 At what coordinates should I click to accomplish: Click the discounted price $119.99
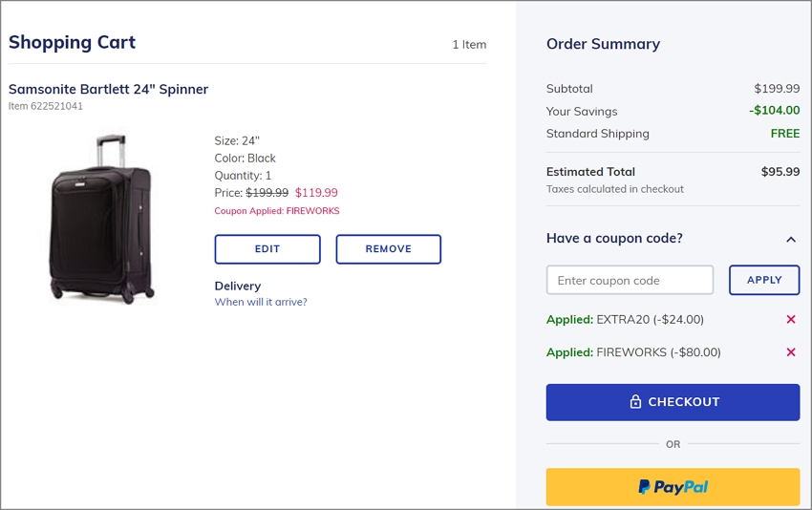point(316,193)
